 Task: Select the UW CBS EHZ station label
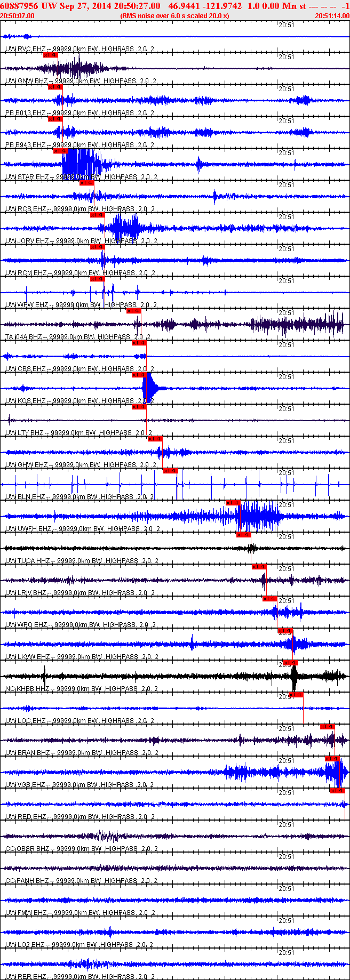point(80,369)
